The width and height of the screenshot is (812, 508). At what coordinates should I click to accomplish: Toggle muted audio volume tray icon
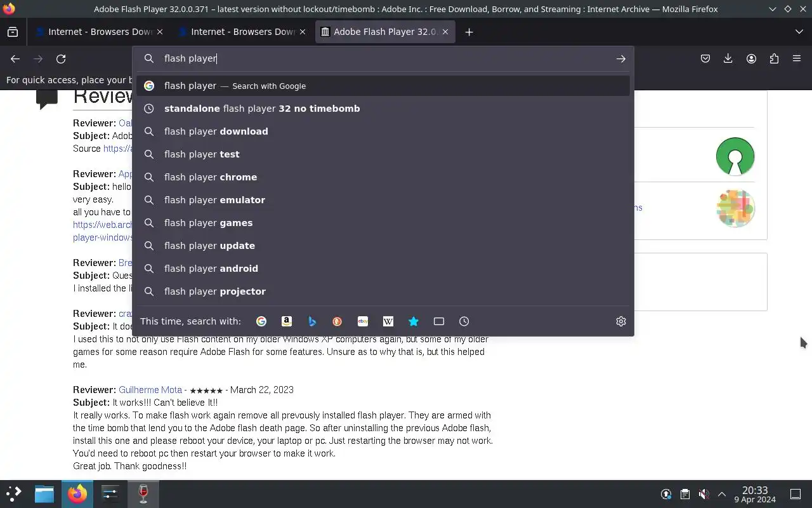pyautogui.click(x=704, y=494)
